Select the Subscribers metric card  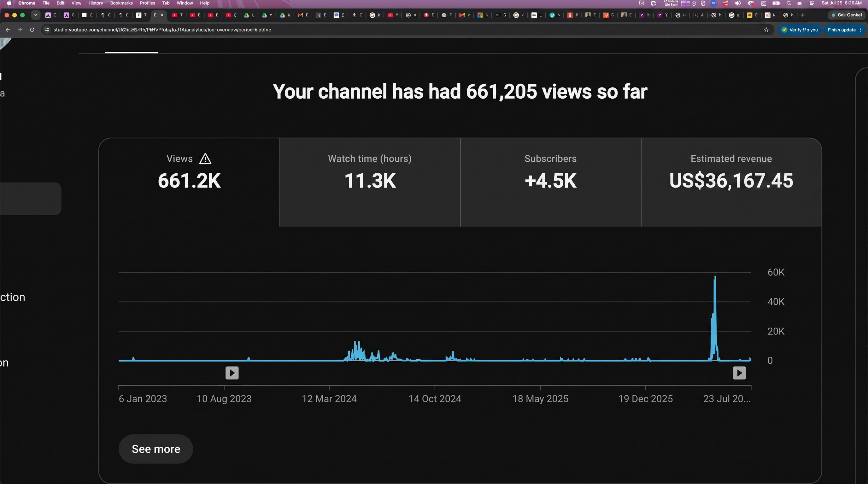click(x=550, y=182)
